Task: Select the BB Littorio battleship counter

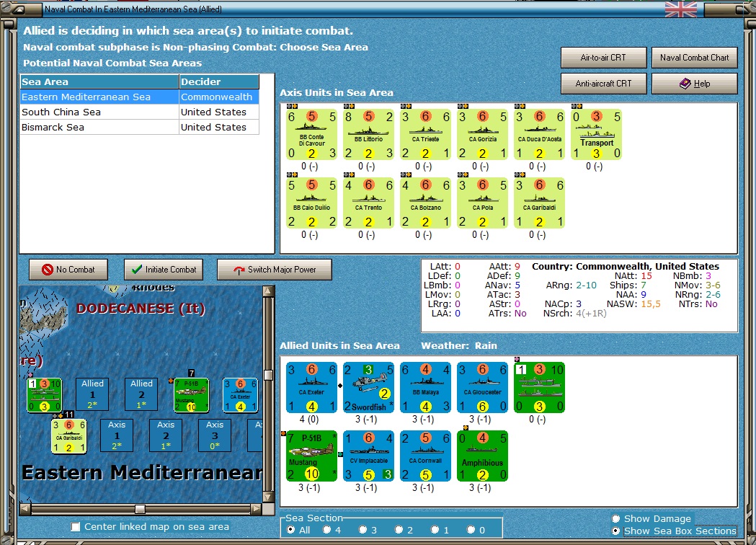Action: 368,135
